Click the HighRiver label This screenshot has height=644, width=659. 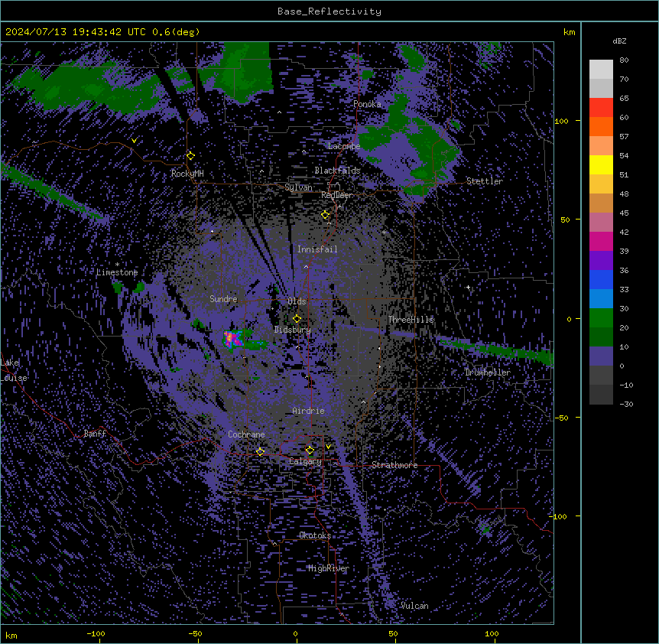pos(329,568)
